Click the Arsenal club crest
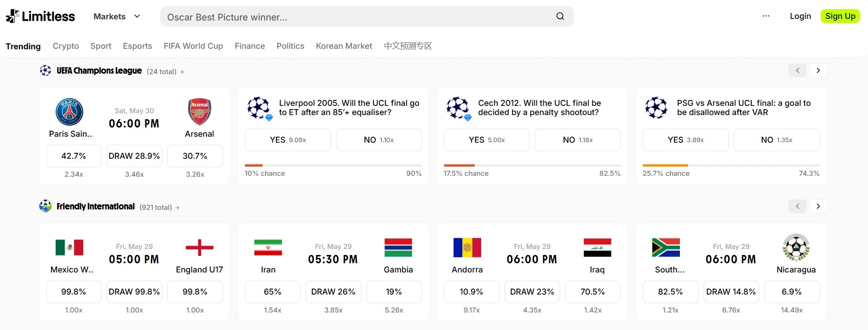This screenshot has width=868, height=330. click(200, 112)
